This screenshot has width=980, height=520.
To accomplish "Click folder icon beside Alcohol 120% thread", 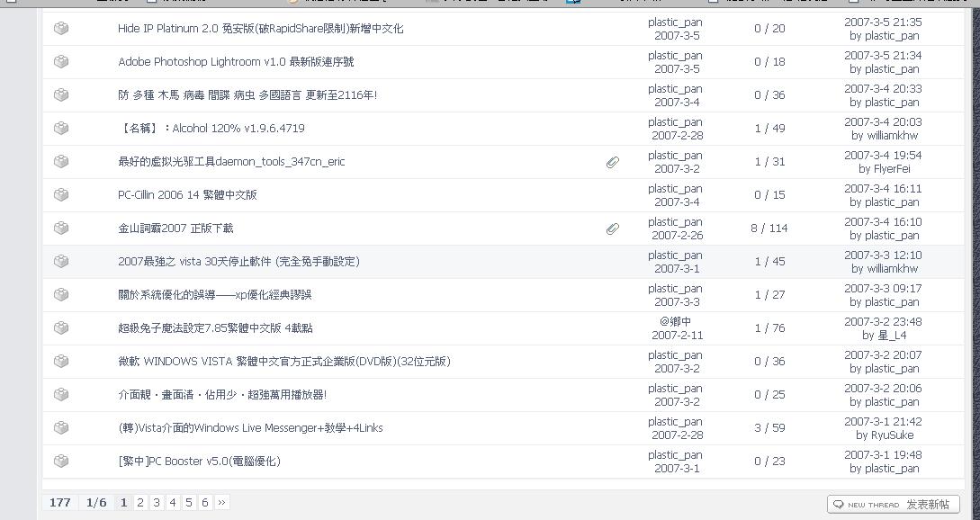I will (60, 128).
